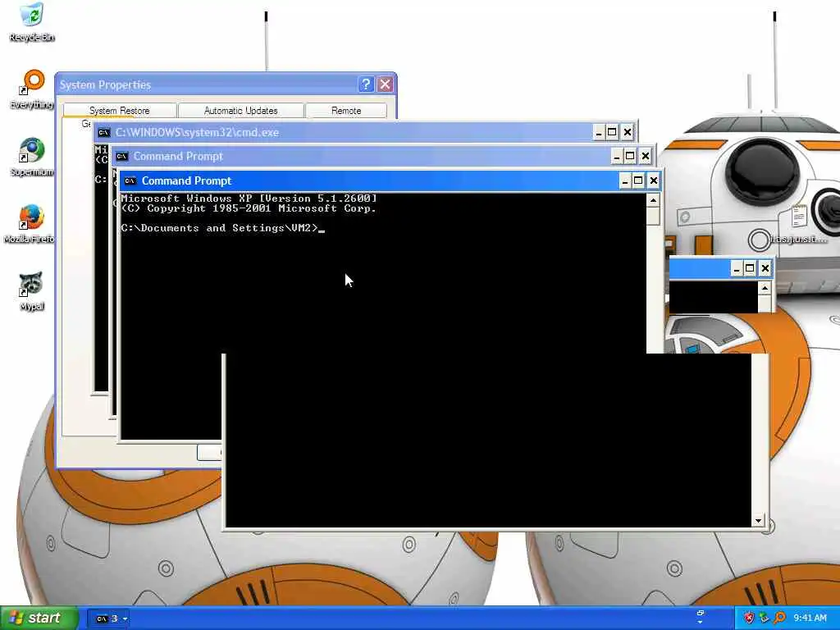Image resolution: width=840 pixels, height=630 pixels.
Task: Switch to the Remote tab
Action: 346,111
